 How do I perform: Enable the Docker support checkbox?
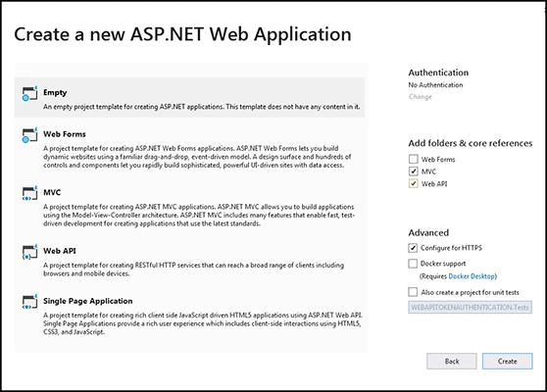click(x=413, y=264)
